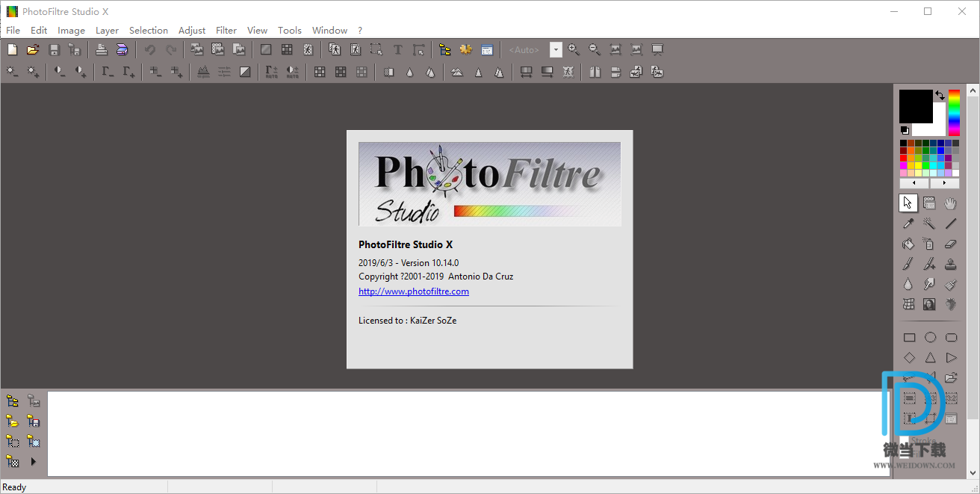This screenshot has height=494, width=980.
Task: Click the Gamma minus icon
Action: (108, 72)
